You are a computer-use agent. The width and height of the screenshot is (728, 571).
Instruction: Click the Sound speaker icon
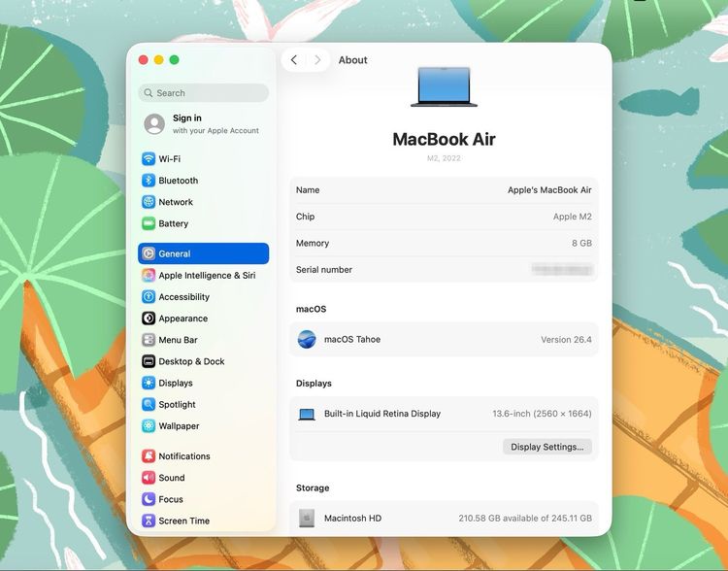pyautogui.click(x=149, y=478)
